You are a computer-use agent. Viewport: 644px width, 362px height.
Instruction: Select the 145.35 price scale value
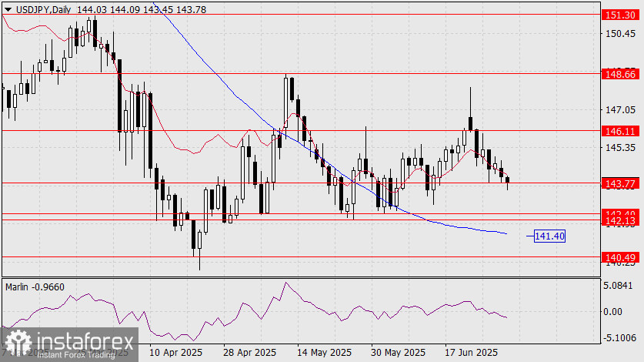pos(621,147)
